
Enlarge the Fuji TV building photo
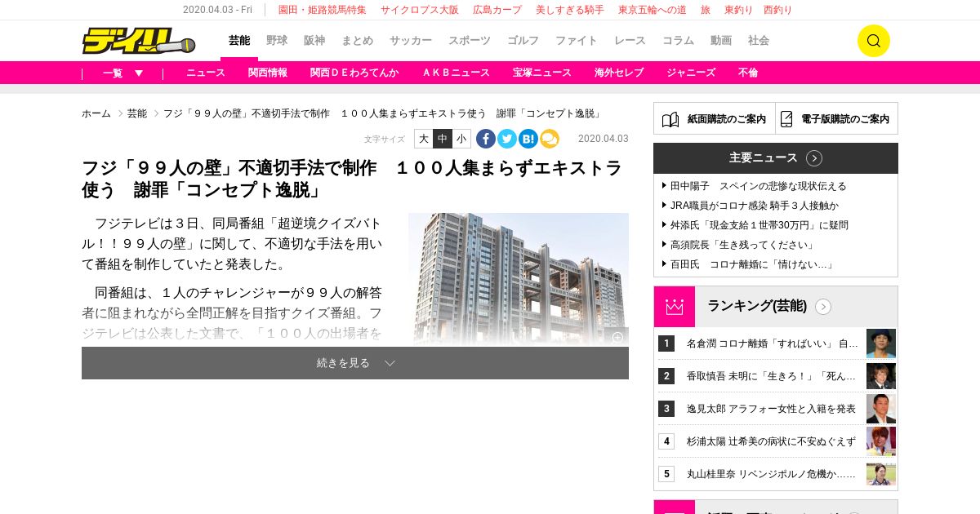pos(617,337)
